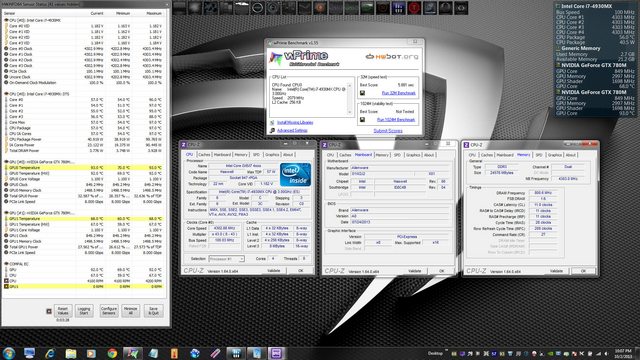Select the white ring icon in the top dock

click(x=257, y=8)
